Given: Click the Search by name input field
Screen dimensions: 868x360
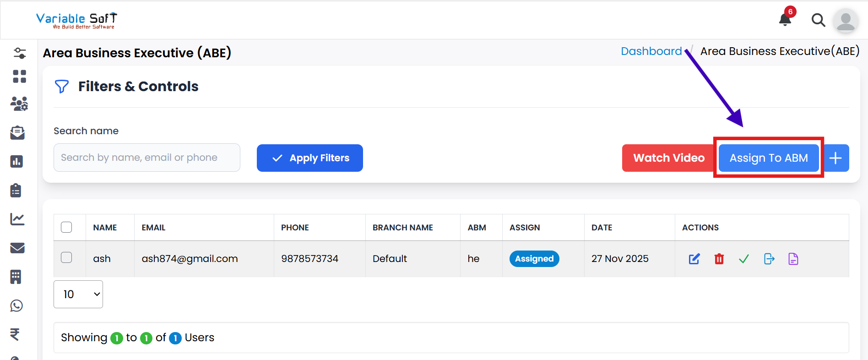Looking at the screenshot, I should (x=146, y=158).
